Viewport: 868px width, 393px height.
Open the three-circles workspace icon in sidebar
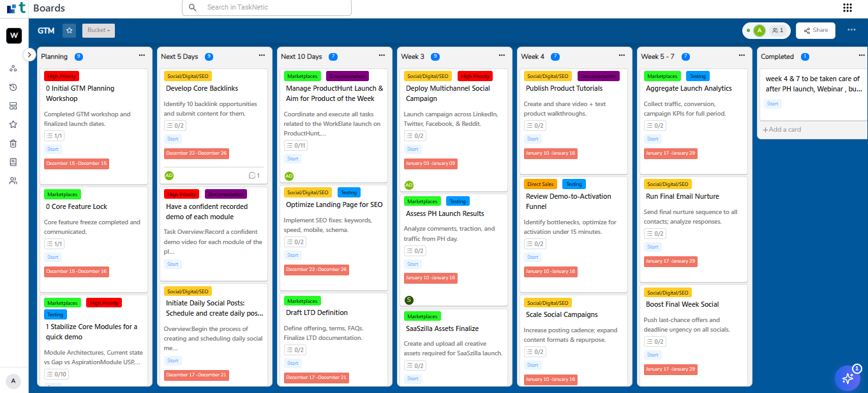coord(13,68)
